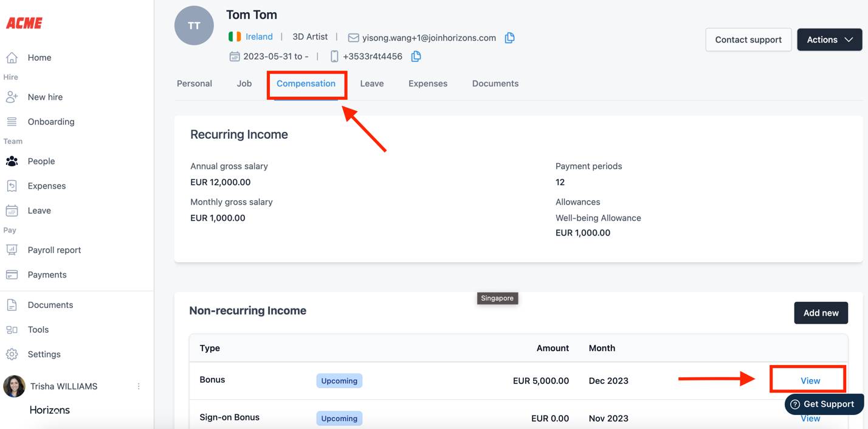Select the Documents profile tab
Screen dimensions: 868x429
(x=495, y=84)
